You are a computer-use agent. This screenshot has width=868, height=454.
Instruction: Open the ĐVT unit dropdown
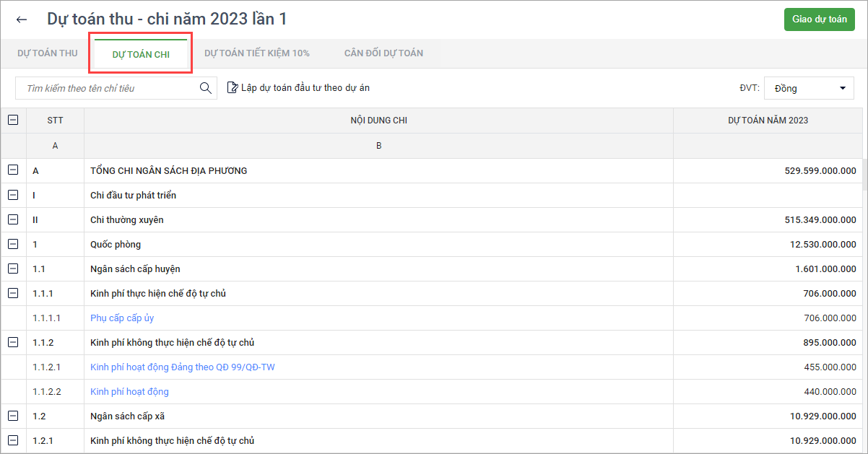point(809,88)
